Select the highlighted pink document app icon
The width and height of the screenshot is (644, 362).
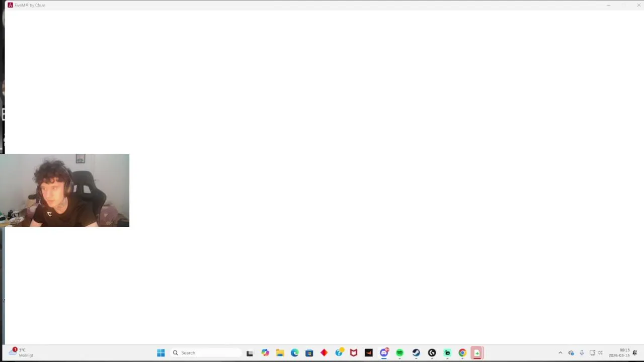click(477, 353)
